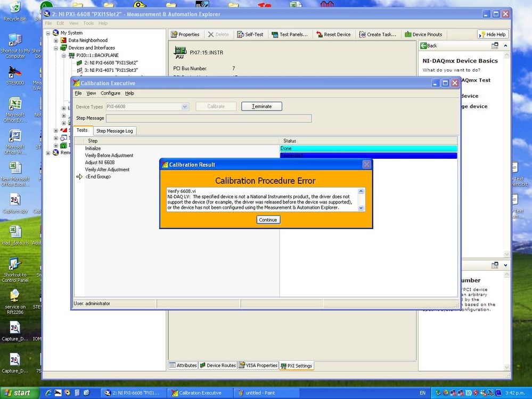
Task: Switch to Calibration Executive taskbar button
Action: 200,393
